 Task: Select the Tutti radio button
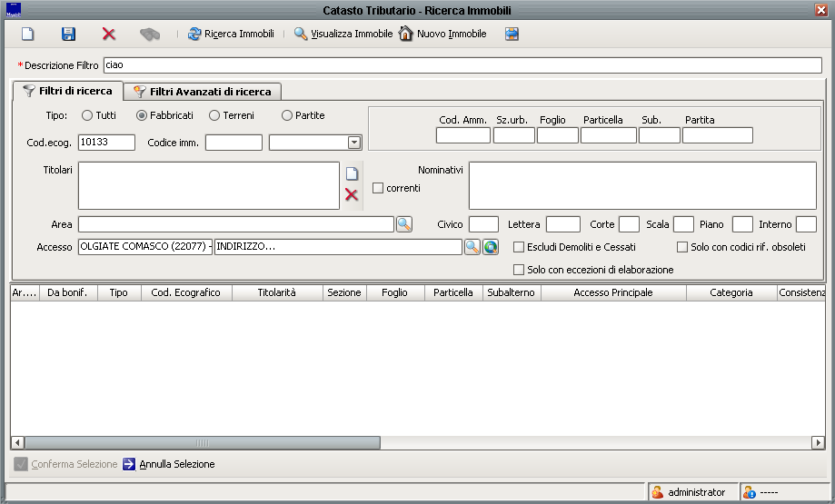(87, 116)
